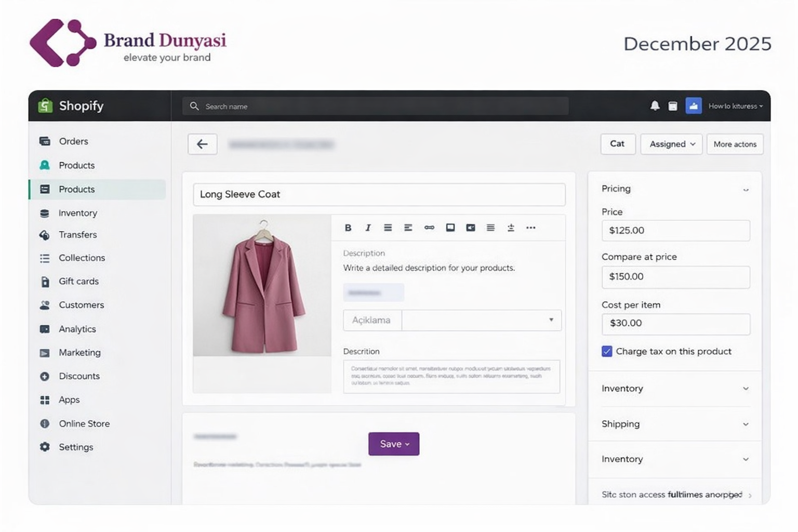Open the more options ellipsis in editor toolbar
Viewport: 798px width, 532px height.
530,228
